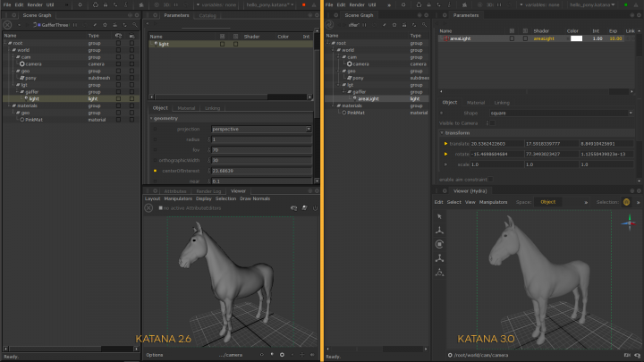This screenshot has width=644, height=362.
Task: Click the Selection mode icon in Hydra viewer
Action: (626, 202)
